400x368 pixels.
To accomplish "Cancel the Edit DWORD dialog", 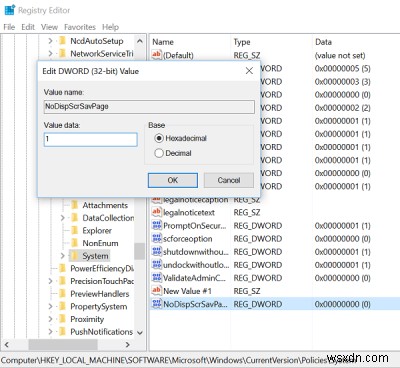I will pos(229,180).
